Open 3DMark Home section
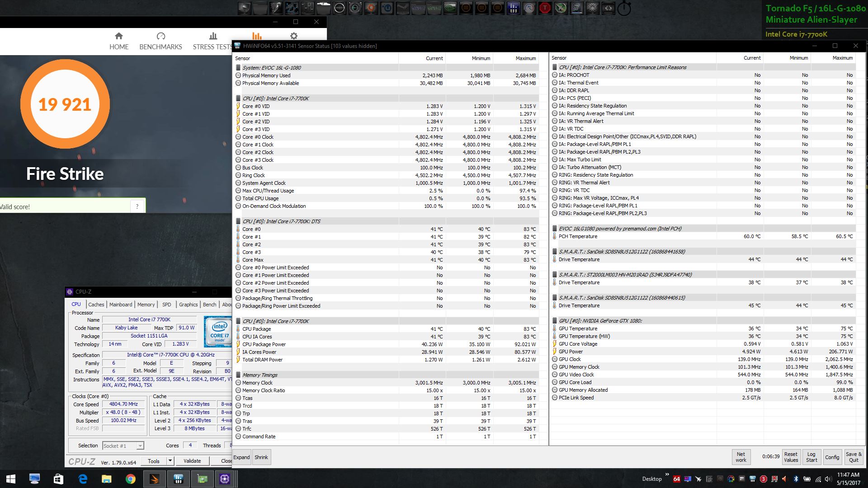 click(x=119, y=41)
